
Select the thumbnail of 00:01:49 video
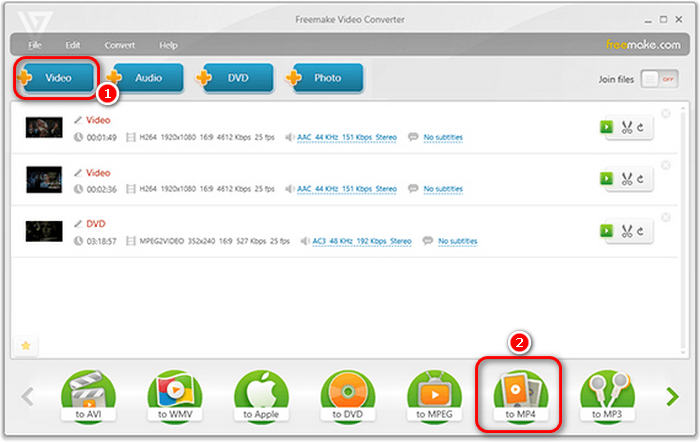[44, 127]
